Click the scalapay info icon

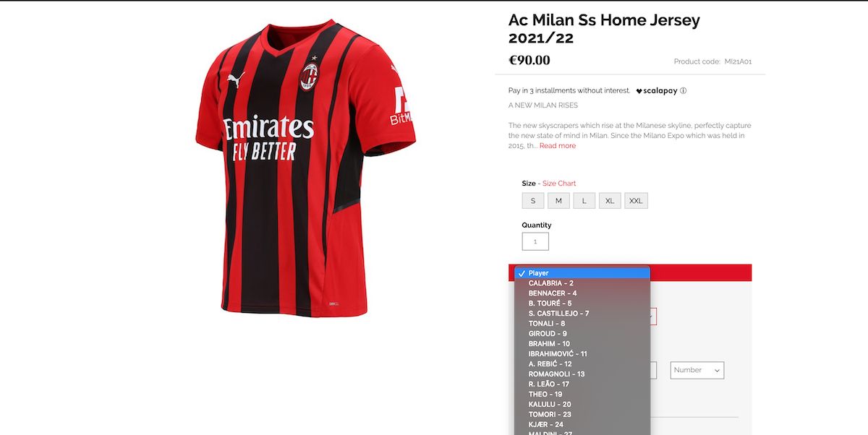pos(683,91)
